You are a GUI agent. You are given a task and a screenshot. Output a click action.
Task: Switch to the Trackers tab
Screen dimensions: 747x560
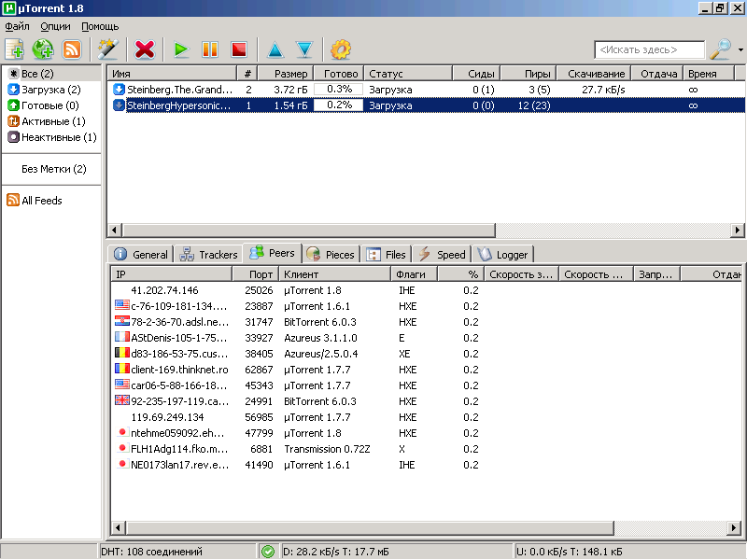pyautogui.click(x=208, y=254)
